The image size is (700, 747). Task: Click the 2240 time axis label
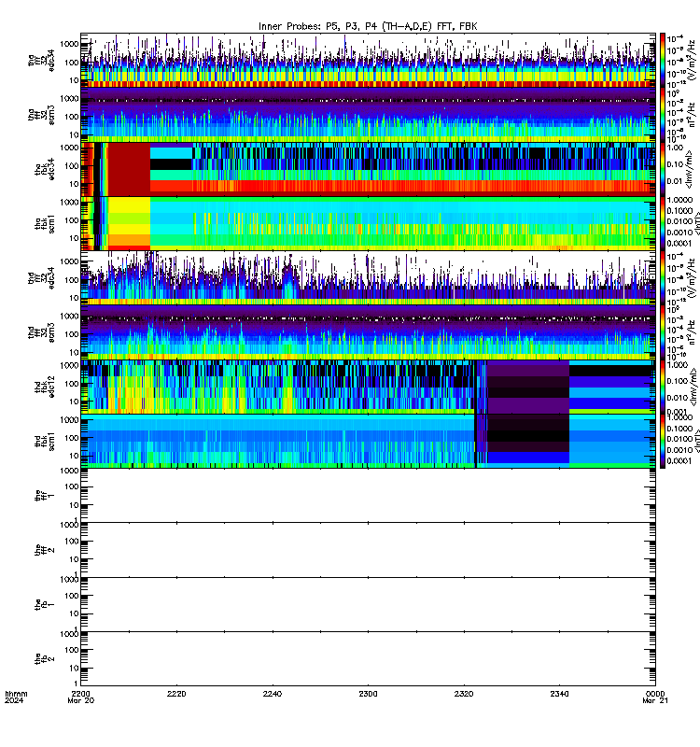[272, 694]
